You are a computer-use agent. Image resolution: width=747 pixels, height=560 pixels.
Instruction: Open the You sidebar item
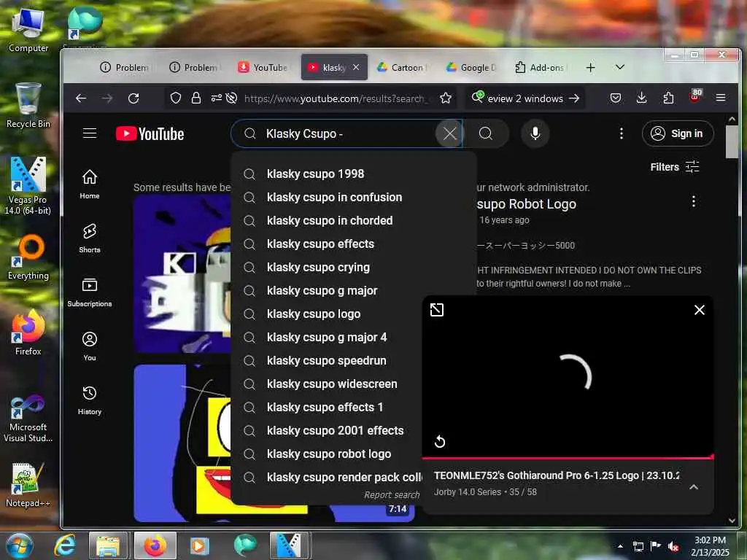(x=90, y=346)
